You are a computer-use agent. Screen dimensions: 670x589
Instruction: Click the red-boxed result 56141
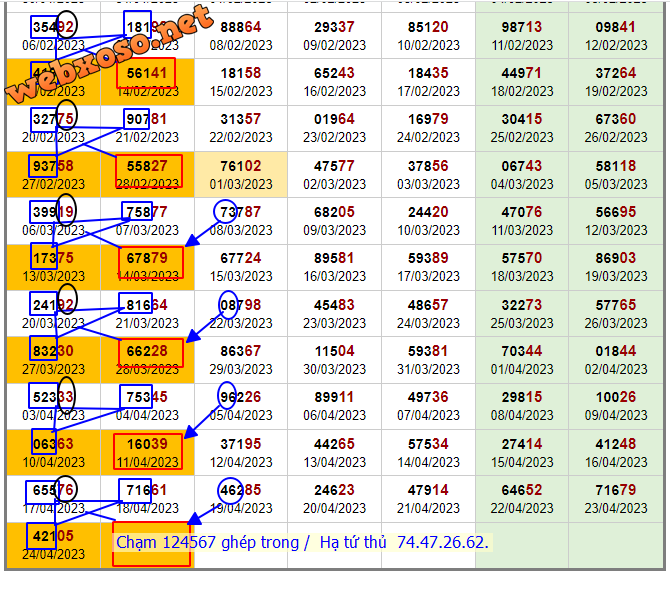146,73
